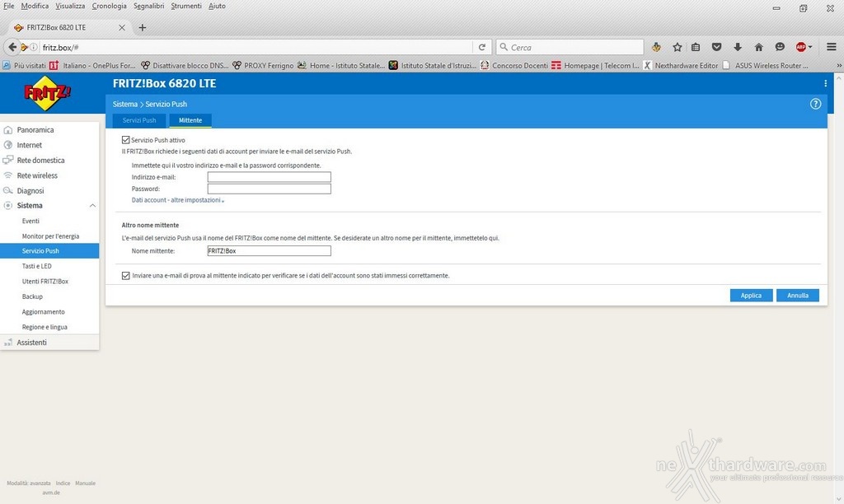
Task: Open a new tab with the plus icon
Action: pos(142,27)
